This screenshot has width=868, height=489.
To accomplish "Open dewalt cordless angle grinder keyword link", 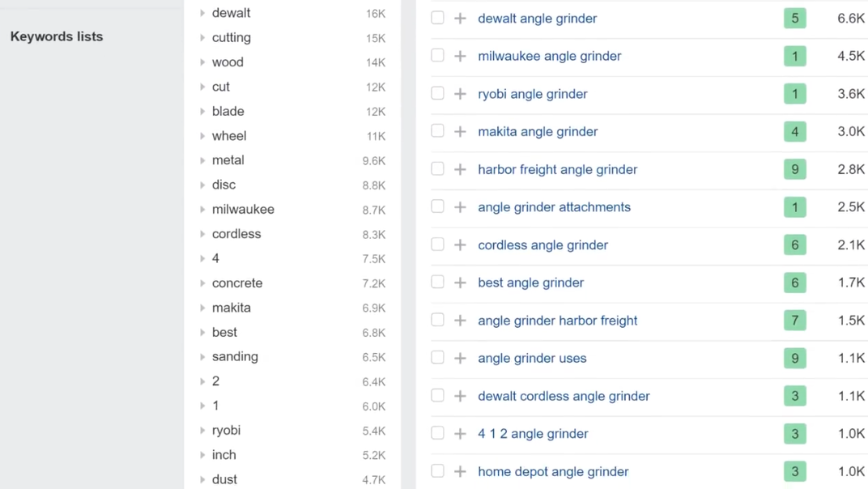I will point(564,396).
